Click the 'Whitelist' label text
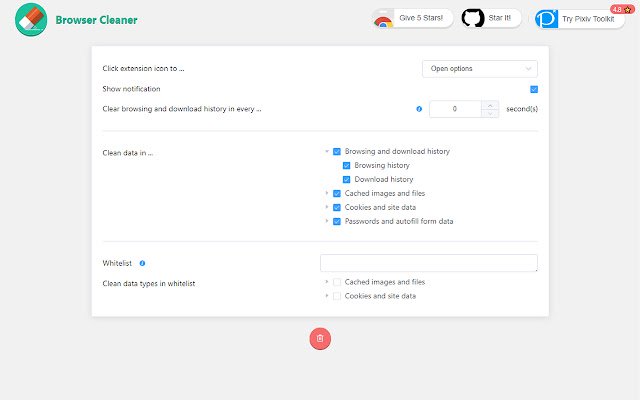The width and height of the screenshot is (640, 400). click(117, 263)
